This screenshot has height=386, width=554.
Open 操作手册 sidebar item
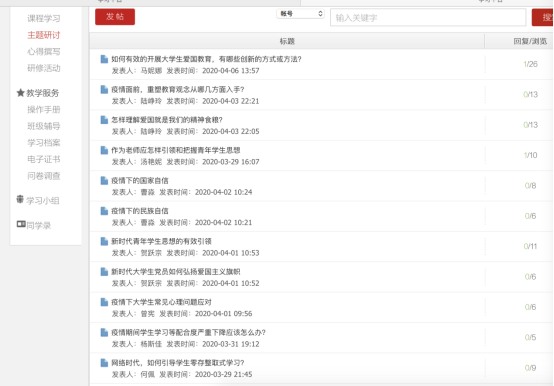pos(44,109)
